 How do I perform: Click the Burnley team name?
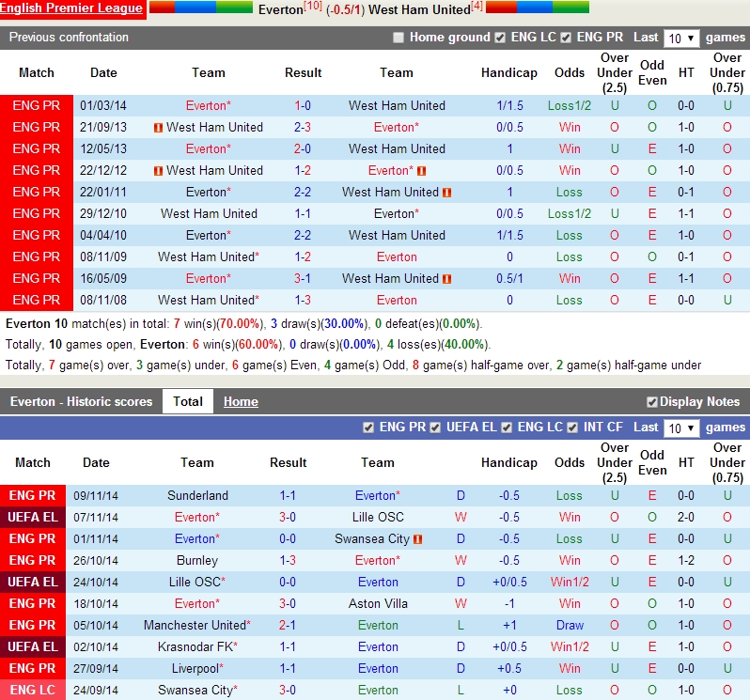click(x=197, y=560)
